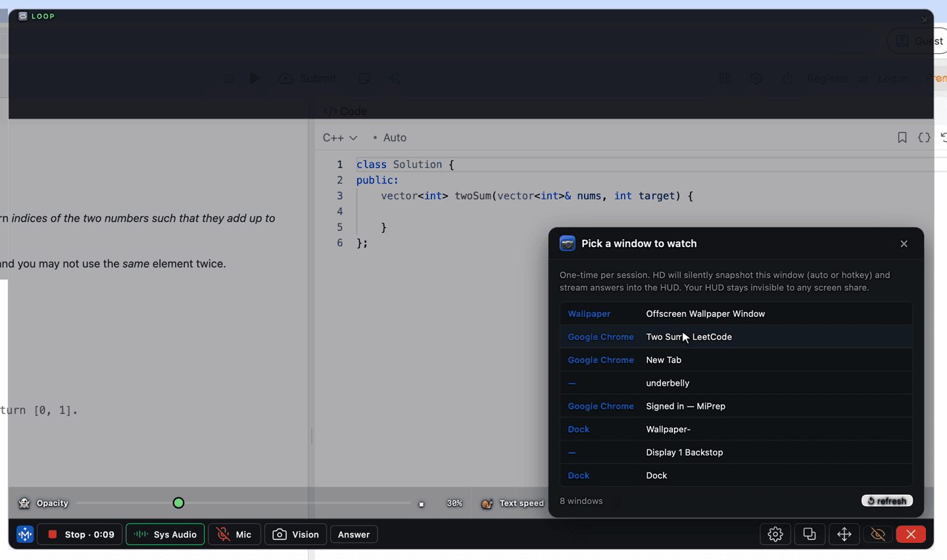This screenshot has width=947, height=560.
Task: Click the twoSum function signature line
Action: (x=537, y=196)
